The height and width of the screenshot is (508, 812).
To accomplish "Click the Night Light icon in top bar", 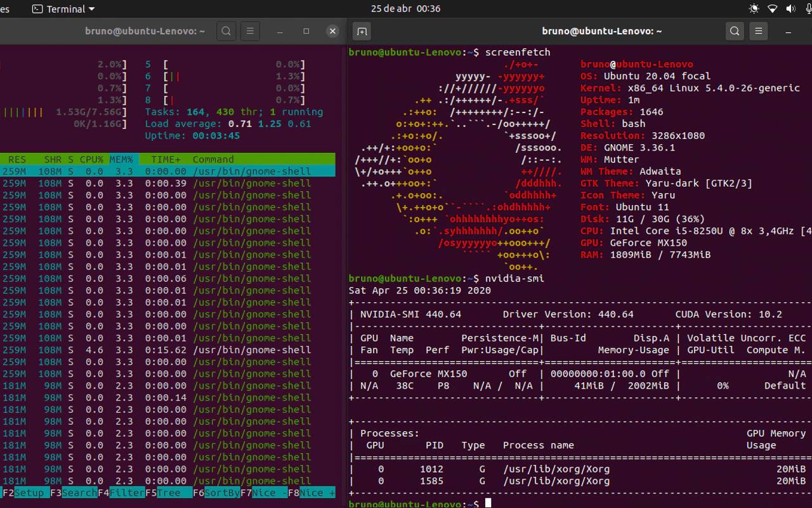I will (x=754, y=9).
